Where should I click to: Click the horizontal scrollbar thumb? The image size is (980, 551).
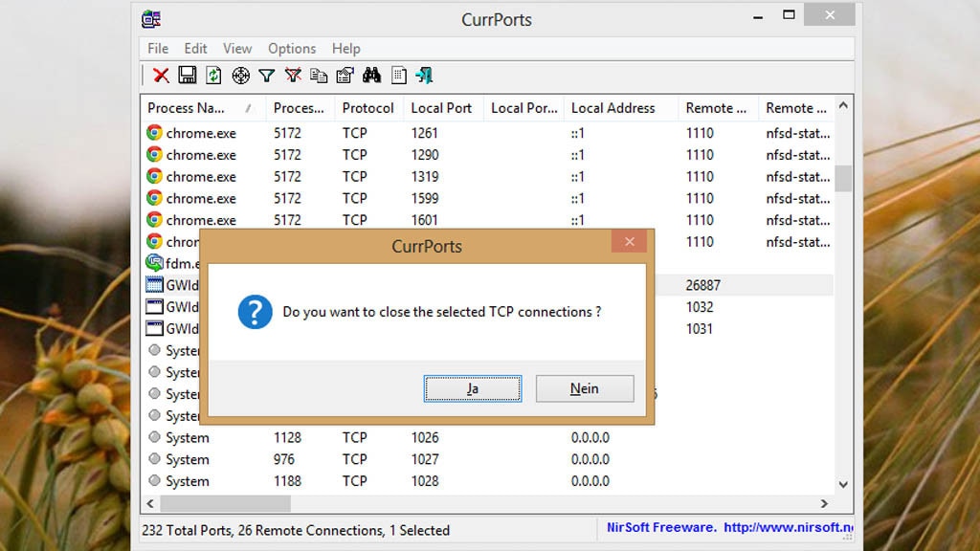click(x=225, y=503)
